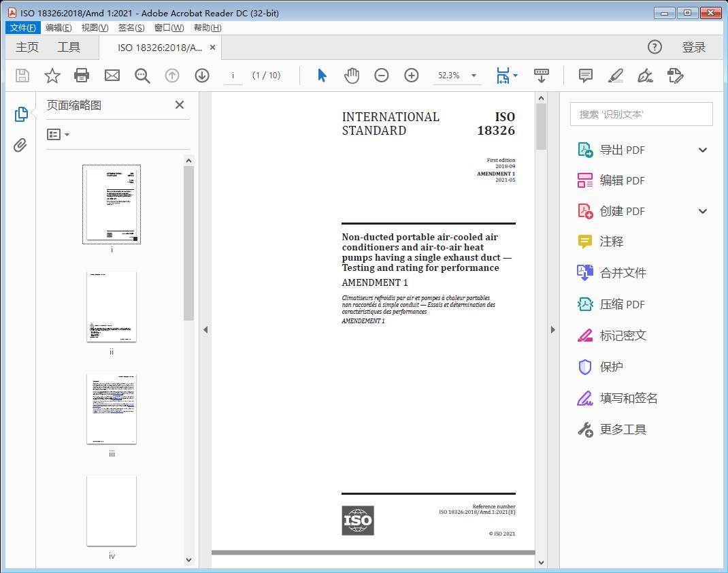Open thumbnail options dropdown menu
Image resolution: width=728 pixels, height=573 pixels.
pyautogui.click(x=58, y=135)
